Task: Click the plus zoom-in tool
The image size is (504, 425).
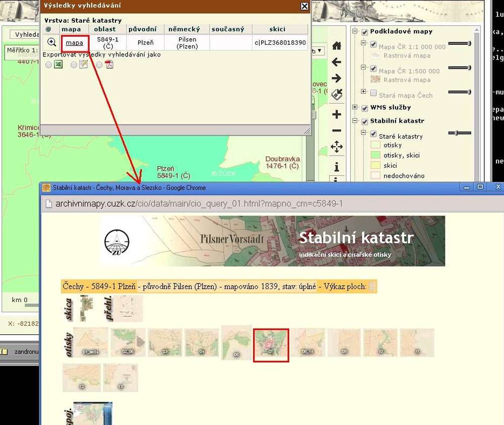Action: point(337,114)
